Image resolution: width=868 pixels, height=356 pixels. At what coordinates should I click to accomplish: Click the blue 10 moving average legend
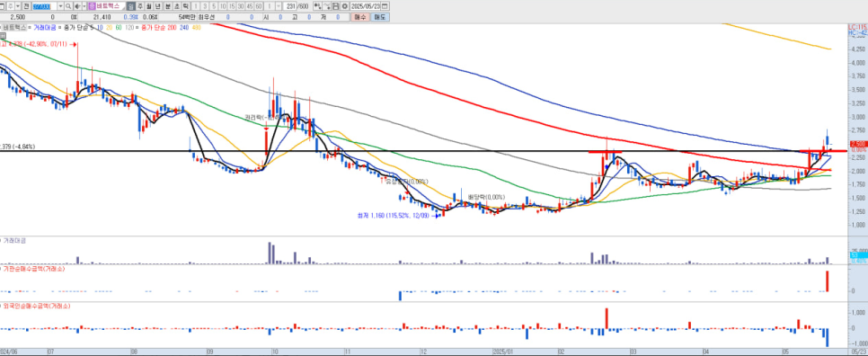click(101, 27)
